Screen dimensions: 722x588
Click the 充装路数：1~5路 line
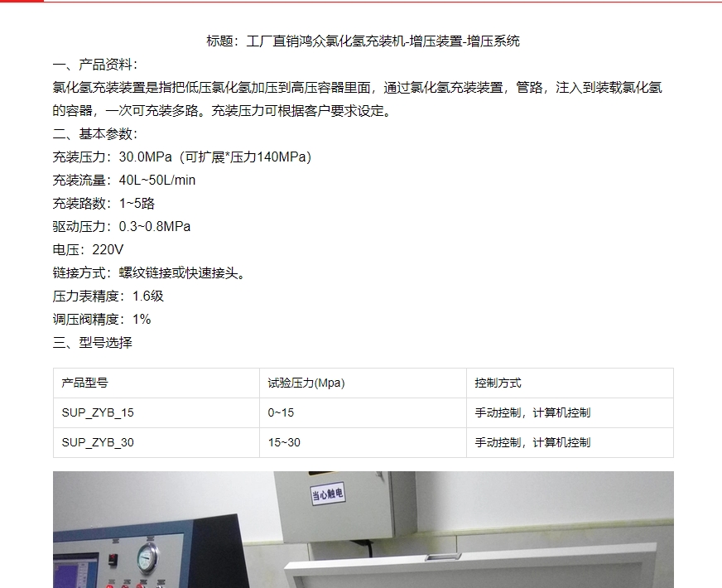pos(103,204)
